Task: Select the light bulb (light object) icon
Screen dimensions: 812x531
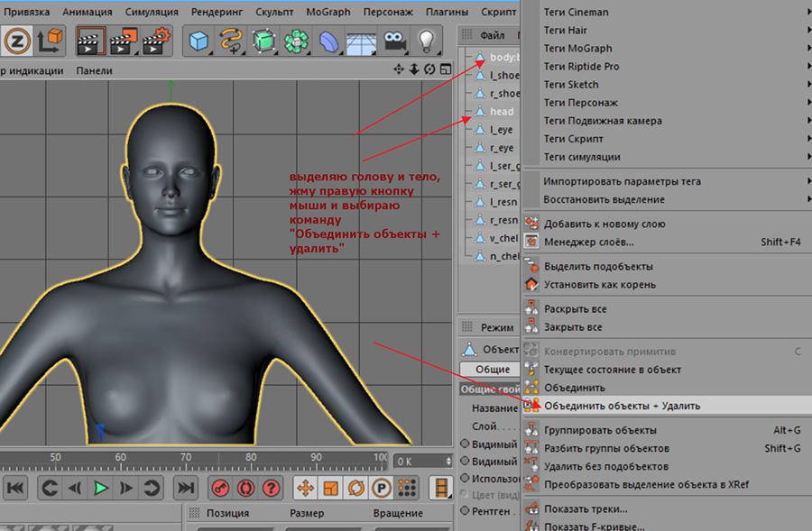Action: [427, 41]
